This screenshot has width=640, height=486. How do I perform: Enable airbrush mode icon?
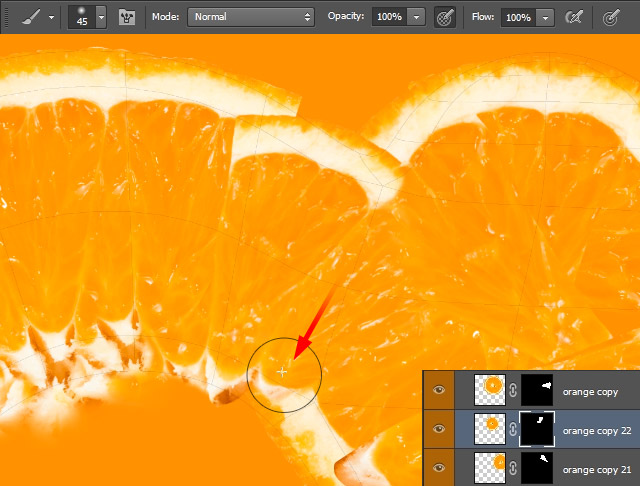pos(573,17)
